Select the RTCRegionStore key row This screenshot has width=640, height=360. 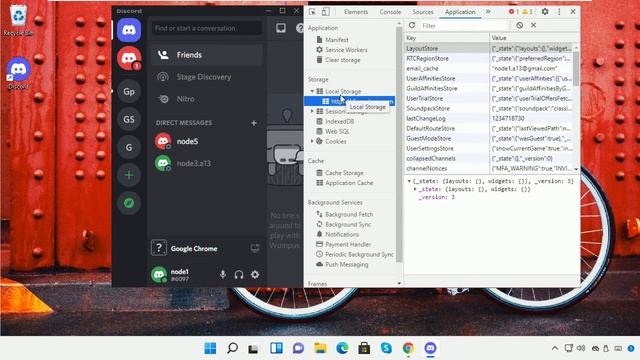(490, 58)
